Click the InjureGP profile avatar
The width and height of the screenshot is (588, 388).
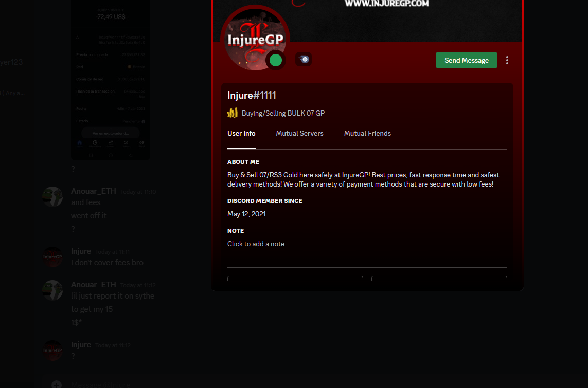tap(255, 40)
